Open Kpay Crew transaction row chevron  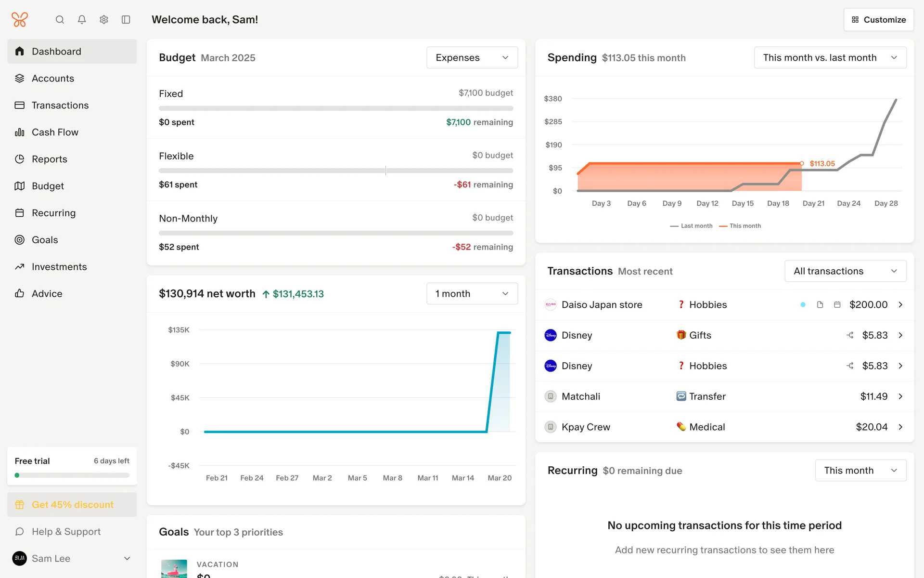click(x=900, y=427)
